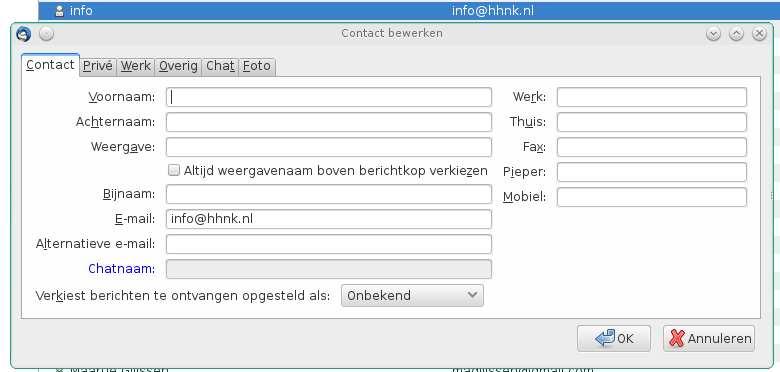Viewport: 780px width, 372px height.
Task: Confirm with the OK button
Action: pos(614,339)
